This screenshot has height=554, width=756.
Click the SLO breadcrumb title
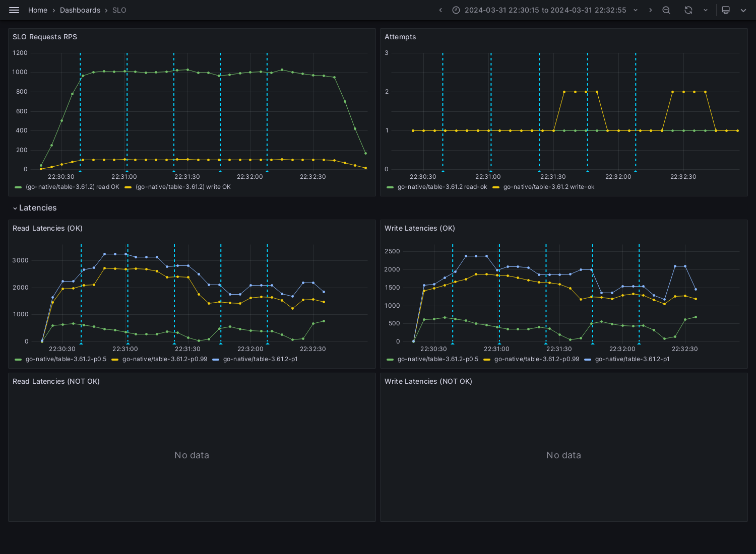[x=119, y=10]
